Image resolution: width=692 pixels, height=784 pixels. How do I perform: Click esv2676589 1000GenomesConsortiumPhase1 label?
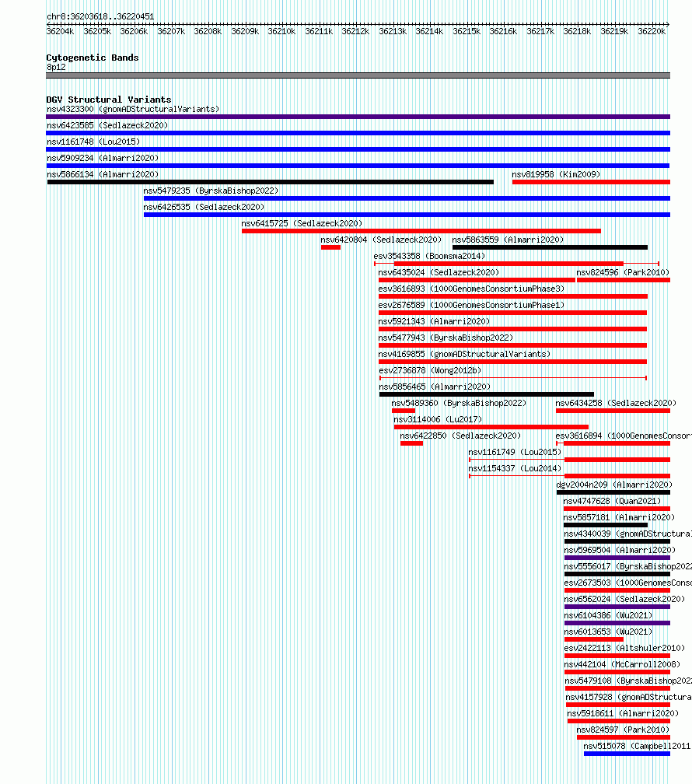pyautogui.click(x=471, y=305)
